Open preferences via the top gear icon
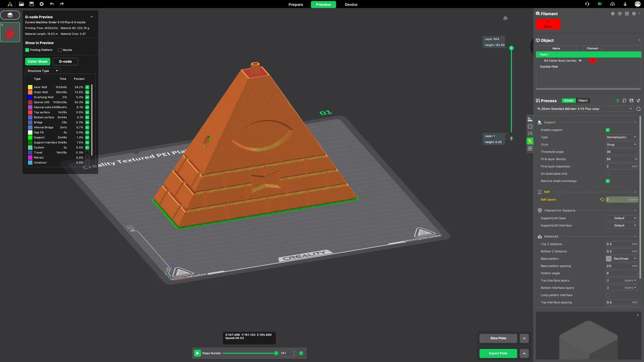This screenshot has width=644, height=362. (41, 4)
